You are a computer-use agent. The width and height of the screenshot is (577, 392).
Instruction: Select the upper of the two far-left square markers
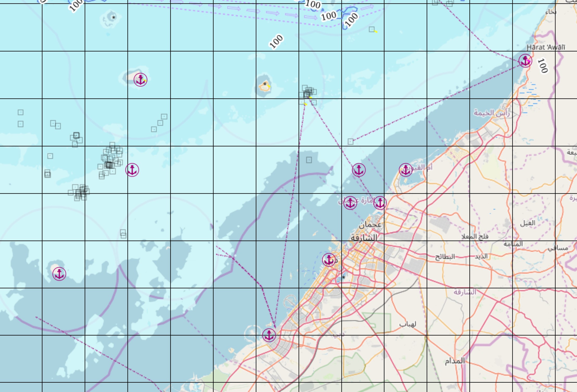point(21,112)
